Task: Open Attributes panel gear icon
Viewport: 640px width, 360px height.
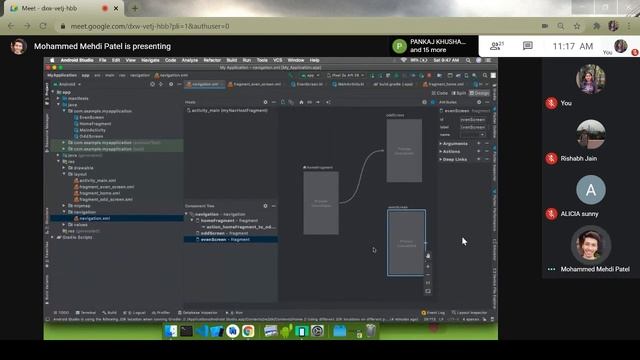Action: [x=479, y=102]
